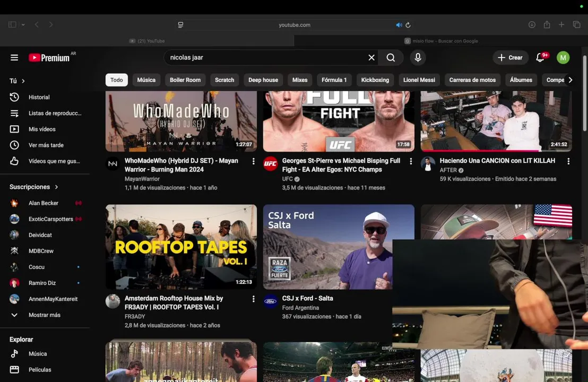The width and height of the screenshot is (588, 382).
Task: Expand subscriptions with Mostrar más
Action: tap(45, 315)
